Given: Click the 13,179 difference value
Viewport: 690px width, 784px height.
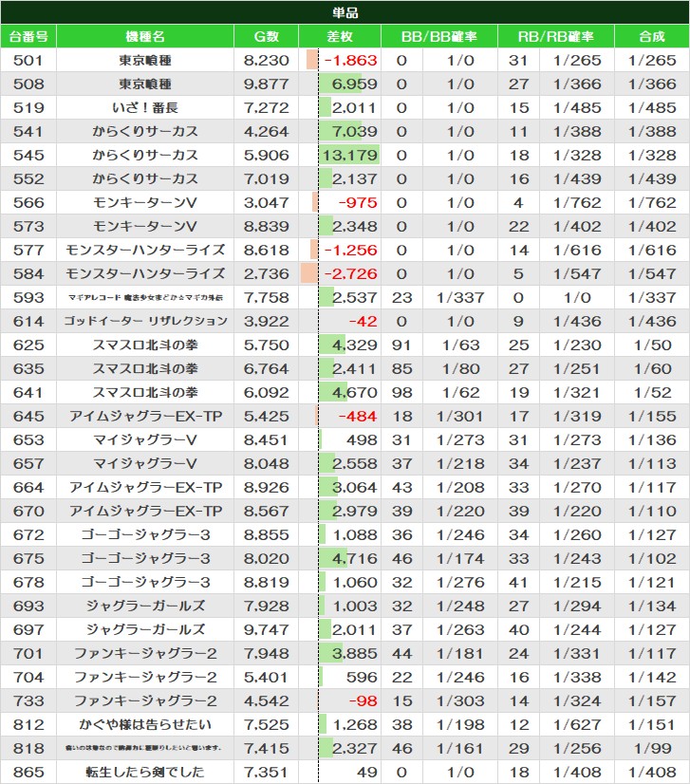Looking at the screenshot, I should pyautogui.click(x=349, y=156).
